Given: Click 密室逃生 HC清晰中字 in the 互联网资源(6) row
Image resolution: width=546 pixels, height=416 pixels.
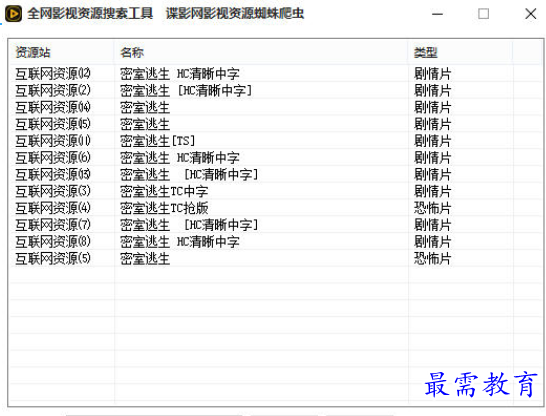Looking at the screenshot, I should (x=180, y=158).
